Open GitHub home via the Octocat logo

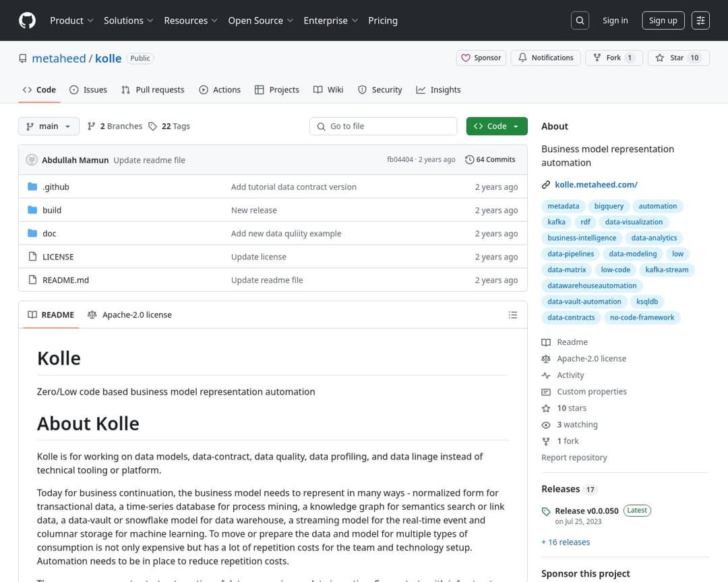coord(27,20)
